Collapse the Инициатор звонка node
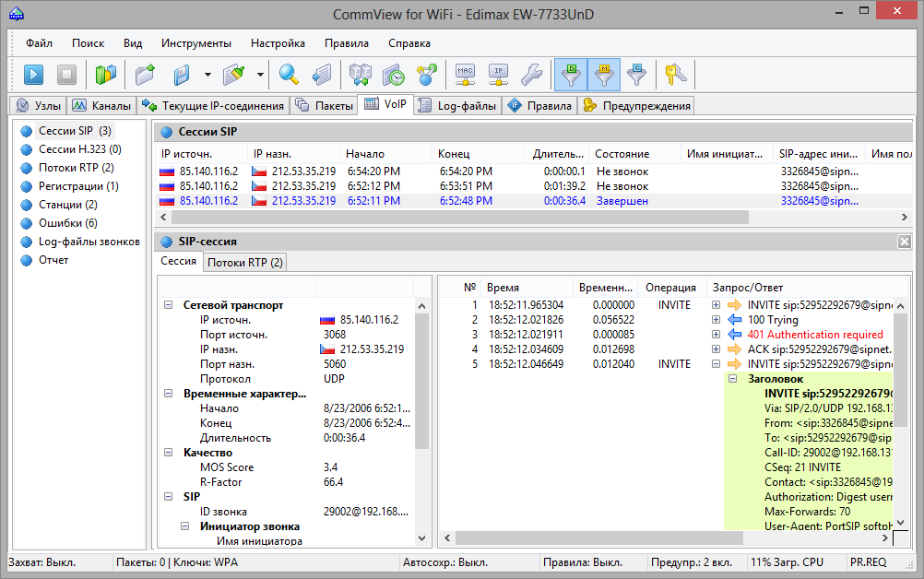Screen dimensions: 924x579 pyautogui.click(x=185, y=526)
